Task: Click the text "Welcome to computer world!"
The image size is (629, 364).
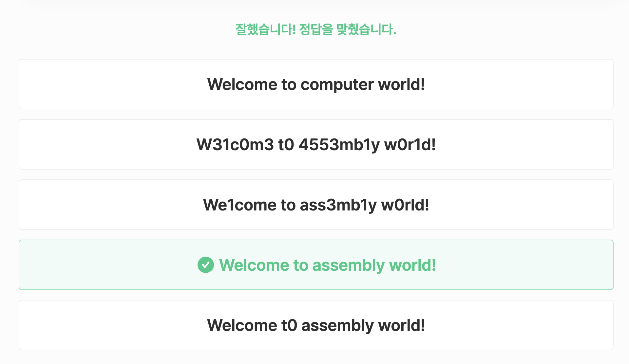Action: click(x=316, y=84)
